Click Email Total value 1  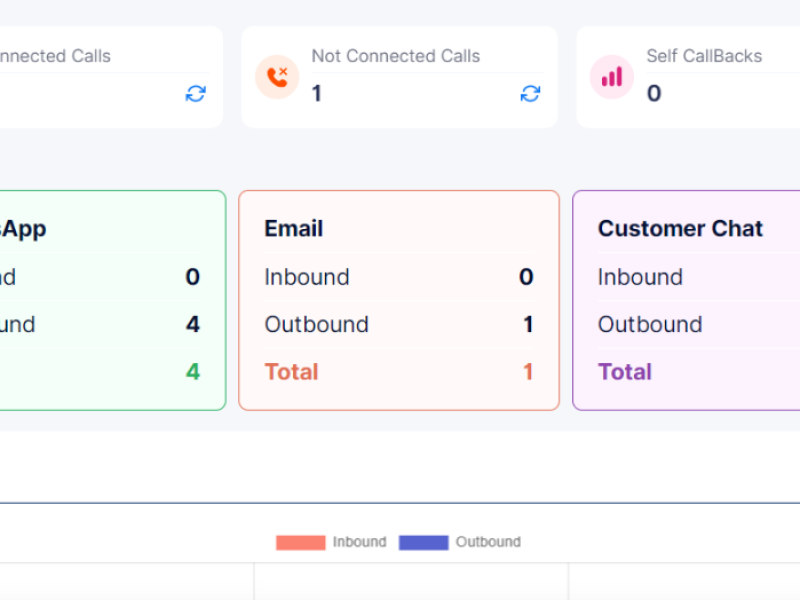[x=528, y=371]
